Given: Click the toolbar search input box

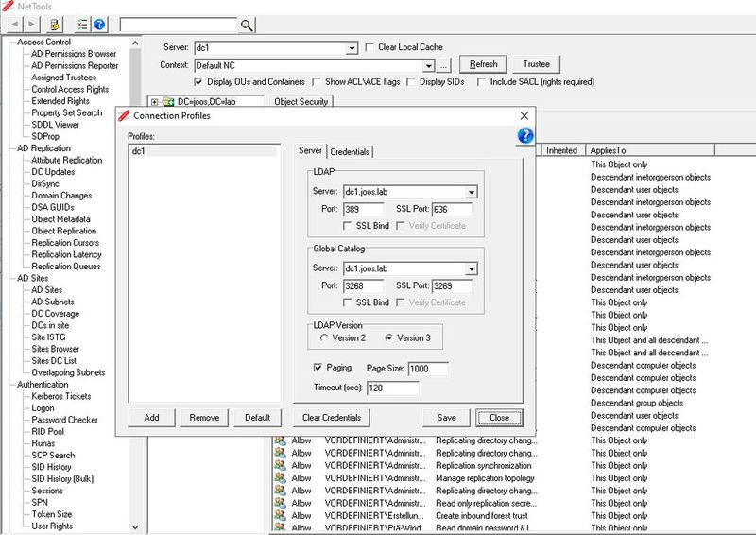Looking at the screenshot, I should pyautogui.click(x=179, y=26).
